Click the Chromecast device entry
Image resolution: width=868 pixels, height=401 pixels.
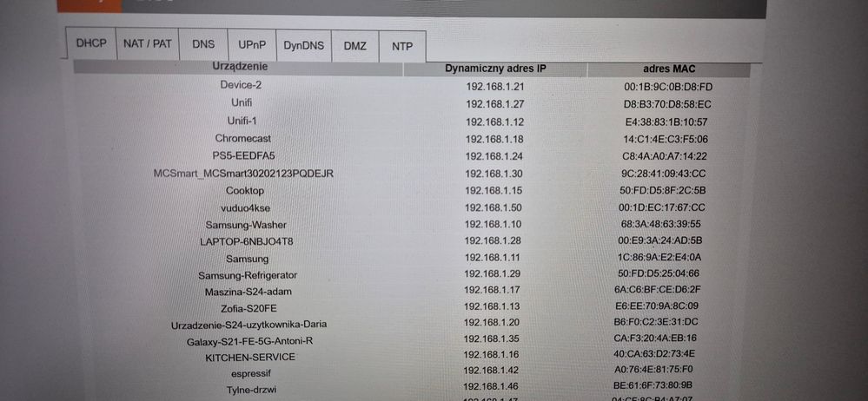243,138
